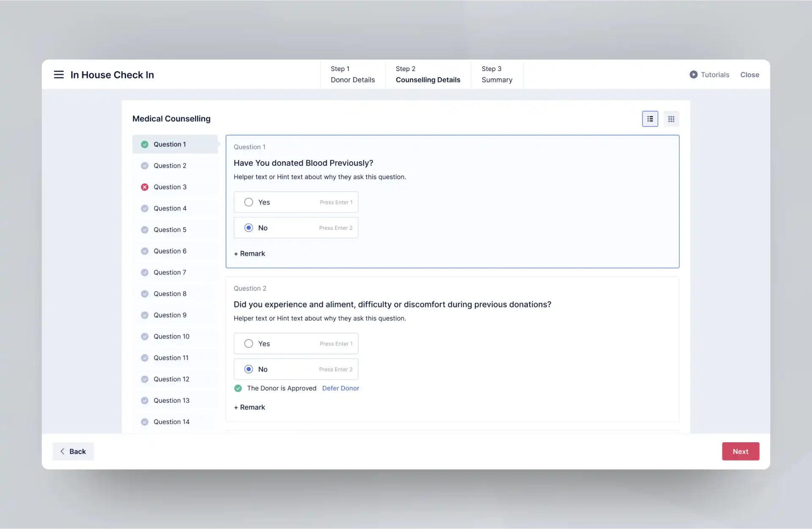Switch to list view layout icon
This screenshot has height=529, width=812.
[650, 118]
